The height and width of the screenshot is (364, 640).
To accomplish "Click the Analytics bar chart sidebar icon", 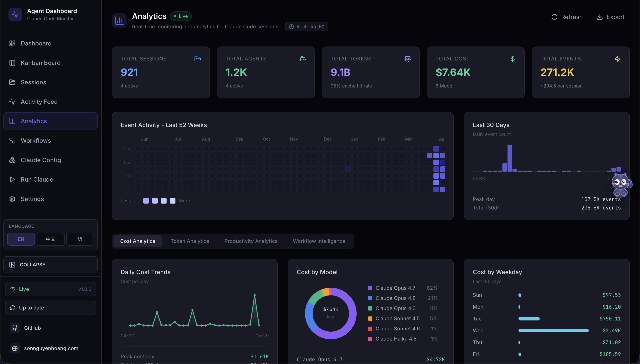I will click(12, 121).
